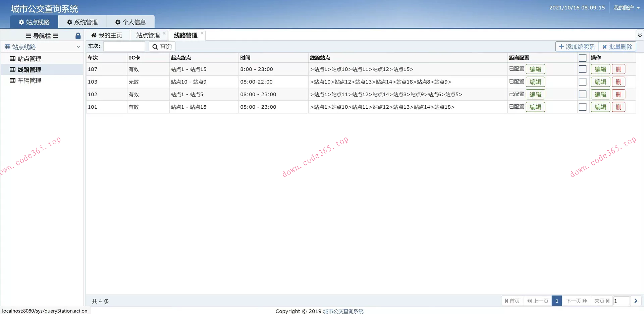Toggle the select-all checkbox in header
This screenshot has width=644, height=314.
point(583,58)
